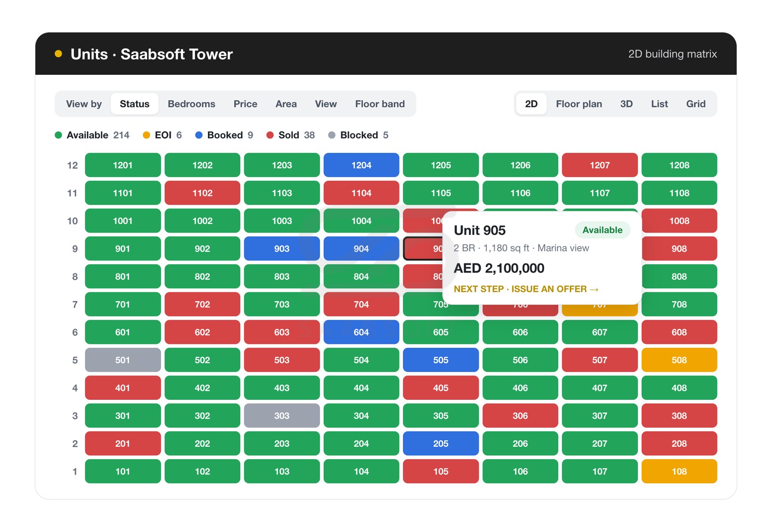The height and width of the screenshot is (532, 772).
Task: Select sold unit 405
Action: pyautogui.click(x=441, y=388)
